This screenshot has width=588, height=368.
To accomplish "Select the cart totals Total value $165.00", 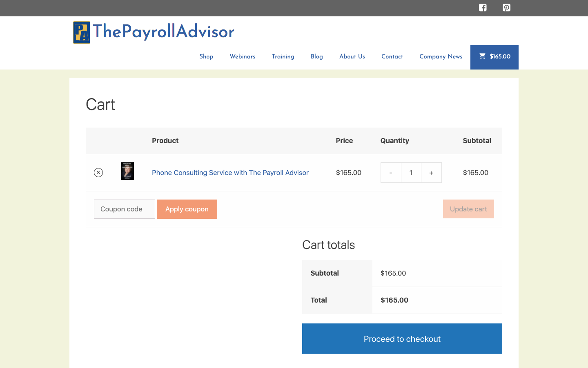I will pyautogui.click(x=394, y=300).
